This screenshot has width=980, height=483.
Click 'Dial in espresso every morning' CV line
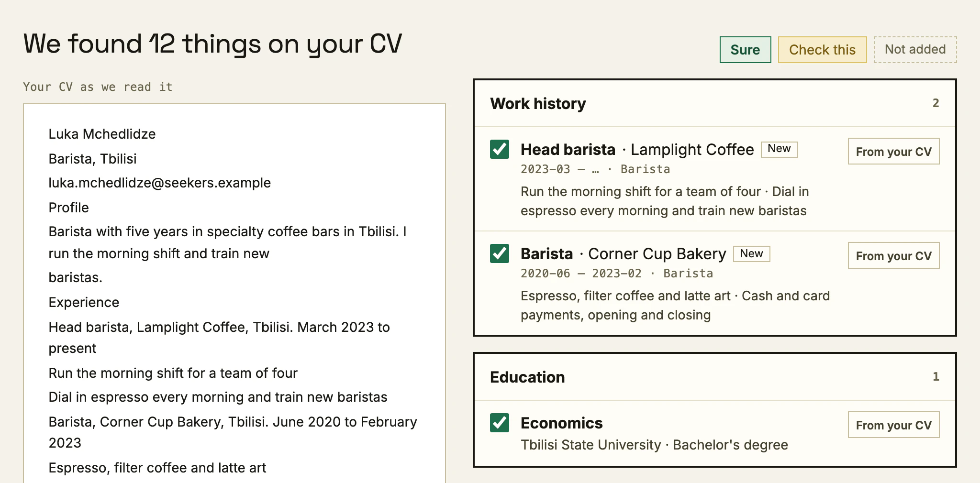218,397
